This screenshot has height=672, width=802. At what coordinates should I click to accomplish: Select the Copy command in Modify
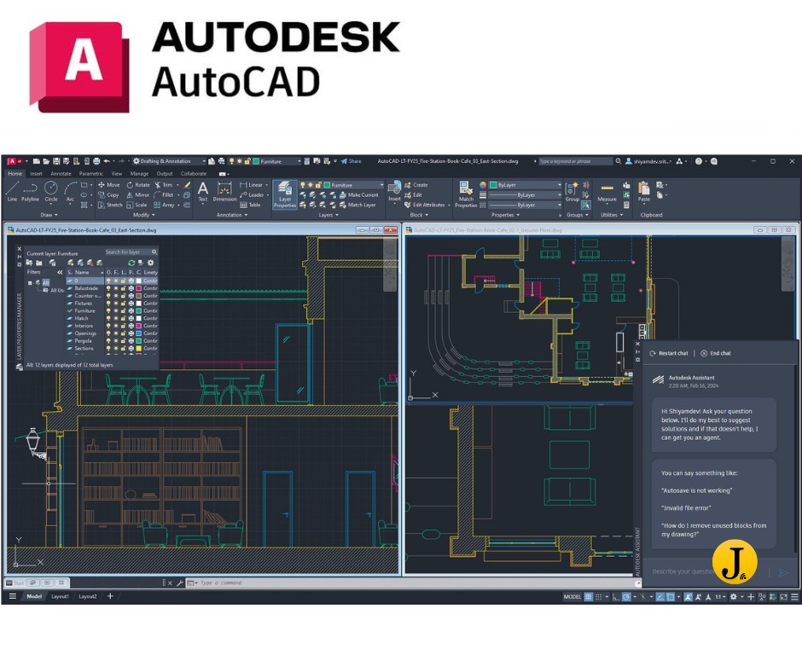[x=108, y=194]
